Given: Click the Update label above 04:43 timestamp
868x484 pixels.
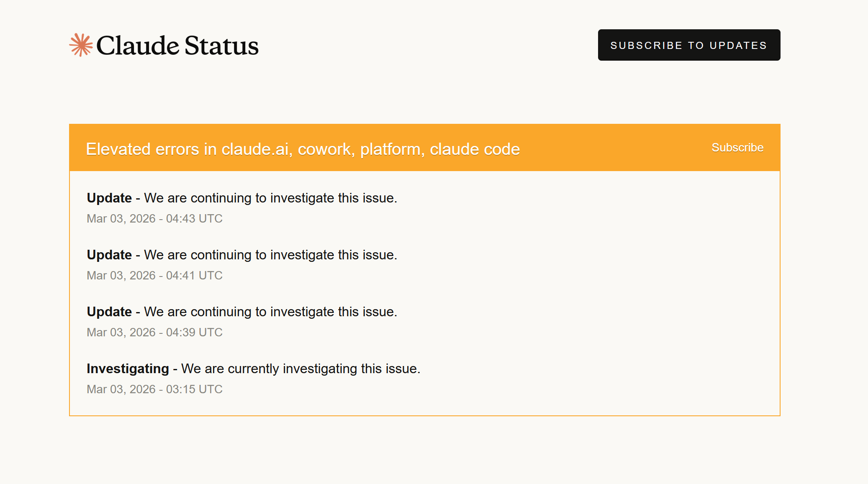Looking at the screenshot, I should [x=109, y=198].
